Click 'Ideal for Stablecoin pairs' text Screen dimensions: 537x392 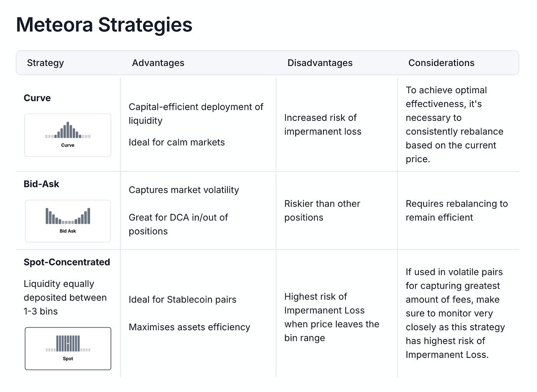[183, 300]
